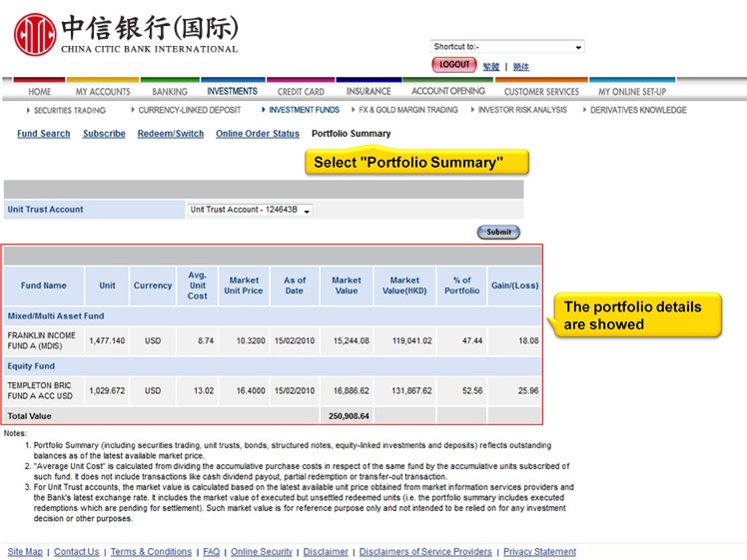747x560 pixels.
Task: Open the 'Shortcut to:-' dropdown
Action: coord(507,47)
